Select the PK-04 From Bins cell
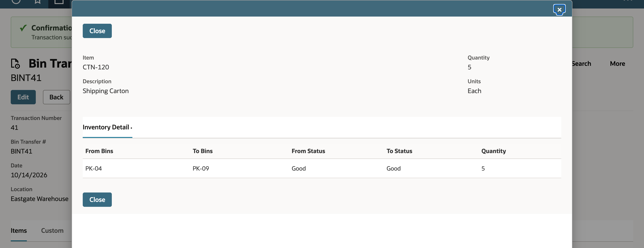 (x=93, y=168)
